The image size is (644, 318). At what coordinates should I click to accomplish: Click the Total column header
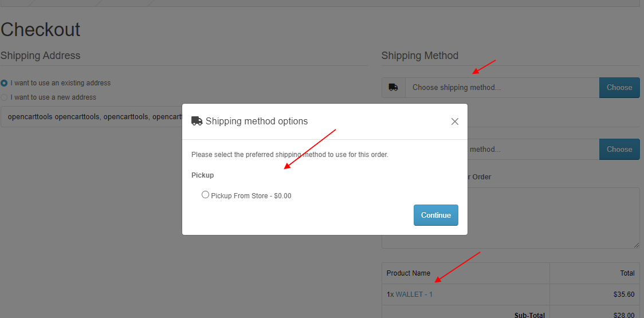tap(627, 273)
